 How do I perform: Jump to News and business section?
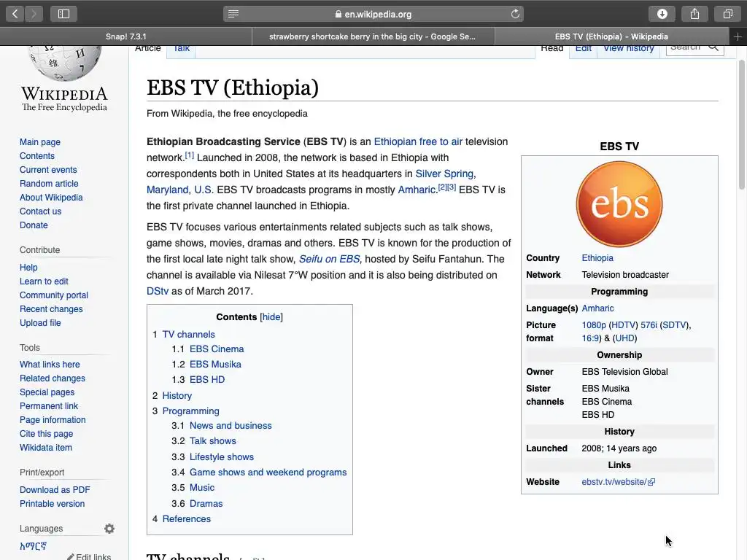(x=231, y=426)
